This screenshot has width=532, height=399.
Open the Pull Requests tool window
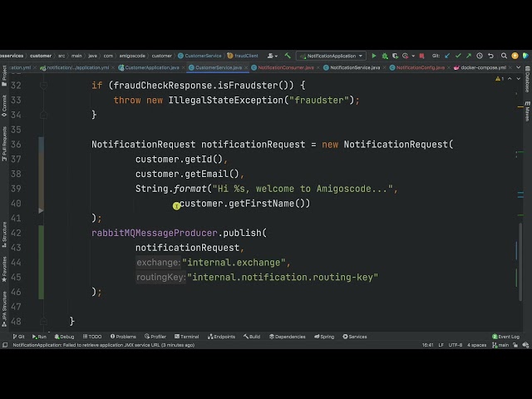[x=4, y=144]
